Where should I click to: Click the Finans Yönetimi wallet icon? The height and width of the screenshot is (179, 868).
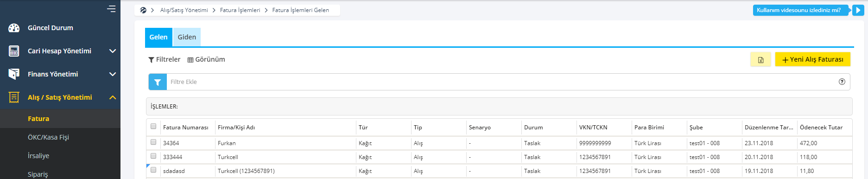click(x=14, y=74)
